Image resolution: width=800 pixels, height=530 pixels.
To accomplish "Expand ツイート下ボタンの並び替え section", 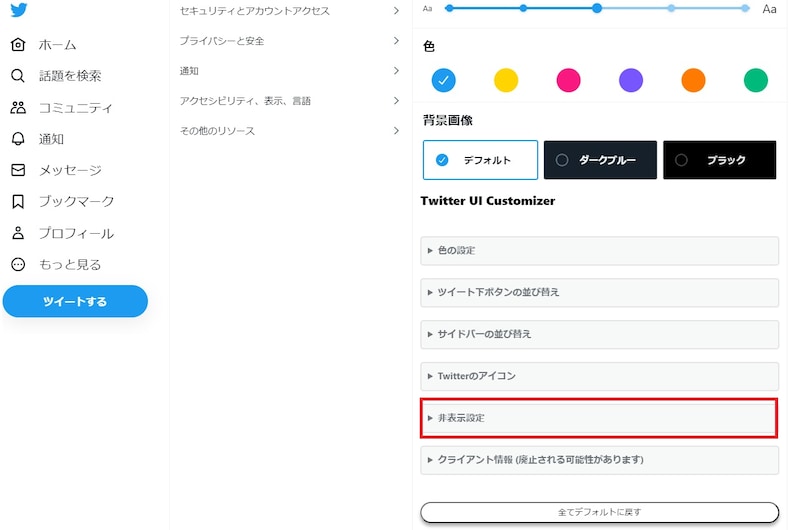I will tap(599, 292).
